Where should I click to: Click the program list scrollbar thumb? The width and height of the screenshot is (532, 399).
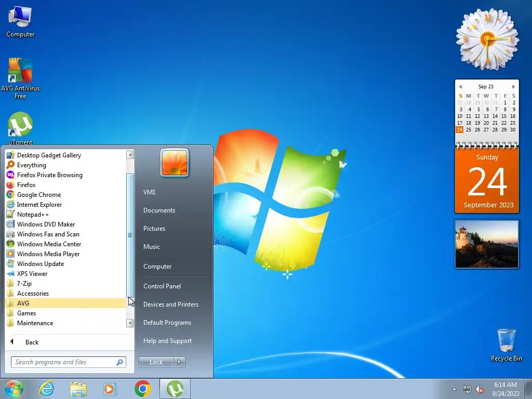pyautogui.click(x=130, y=235)
